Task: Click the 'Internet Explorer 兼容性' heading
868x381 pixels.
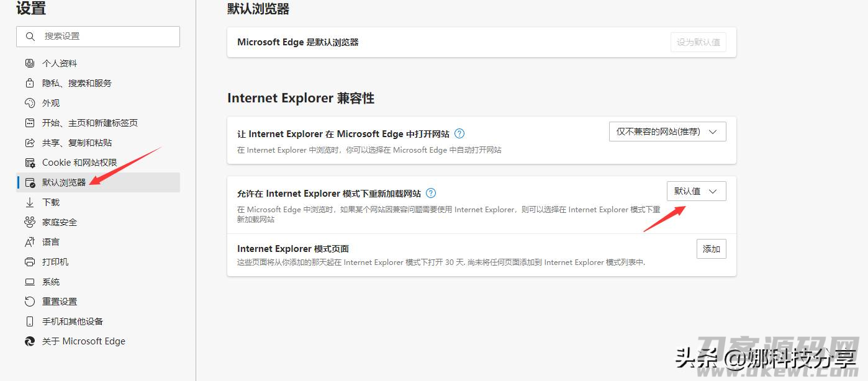Action: tap(301, 98)
